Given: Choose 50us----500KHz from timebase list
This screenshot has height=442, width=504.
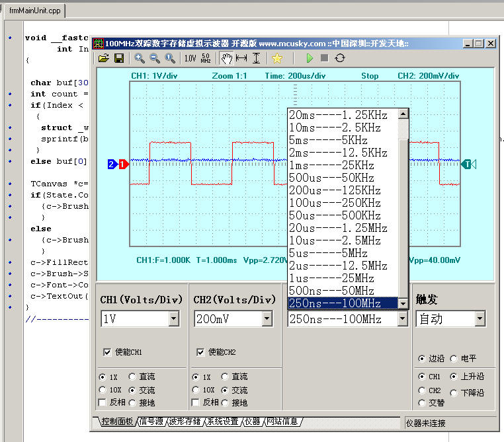Looking at the screenshot, I should [343, 215].
